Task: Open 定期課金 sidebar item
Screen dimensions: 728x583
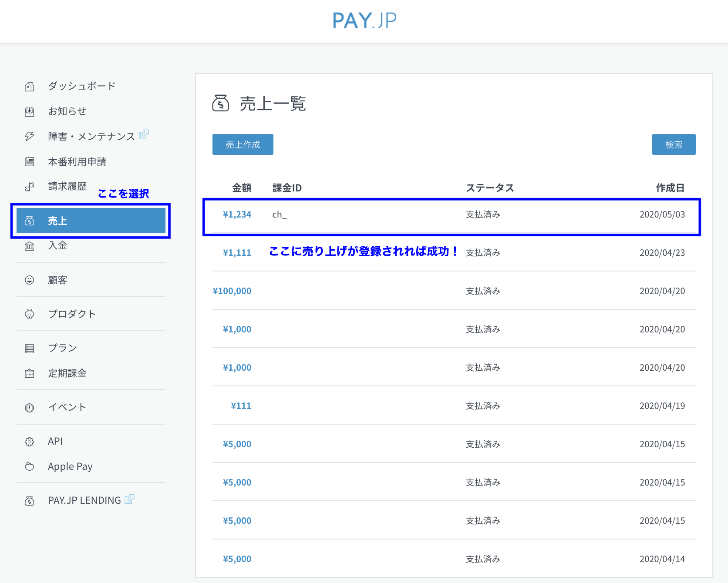Action: click(x=67, y=373)
